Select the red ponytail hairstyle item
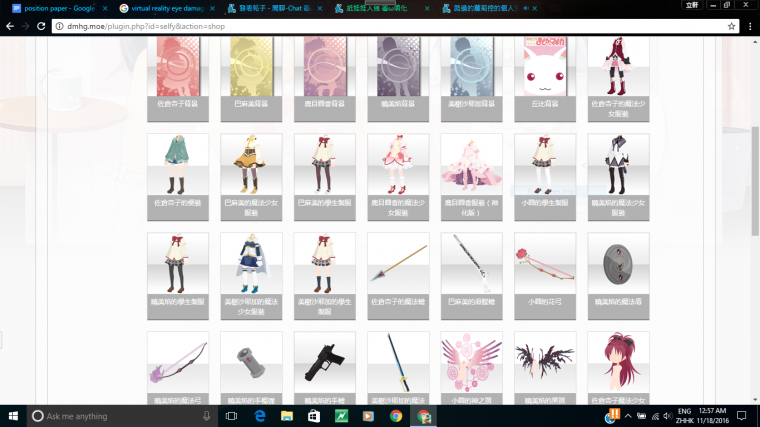This screenshot has height=427, width=760. pyautogui.click(x=618, y=368)
